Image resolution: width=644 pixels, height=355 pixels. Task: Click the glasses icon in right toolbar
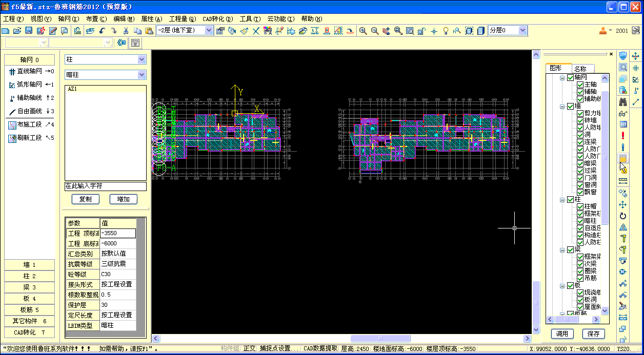pyautogui.click(x=623, y=113)
